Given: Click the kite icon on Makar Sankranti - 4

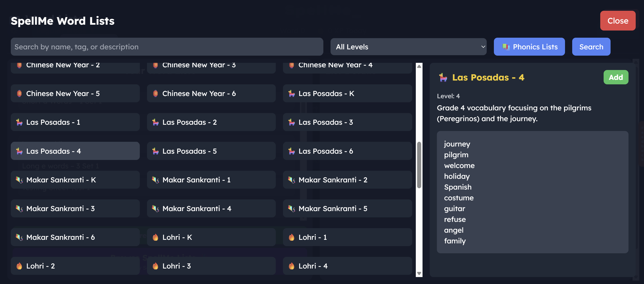Looking at the screenshot, I should (x=155, y=208).
